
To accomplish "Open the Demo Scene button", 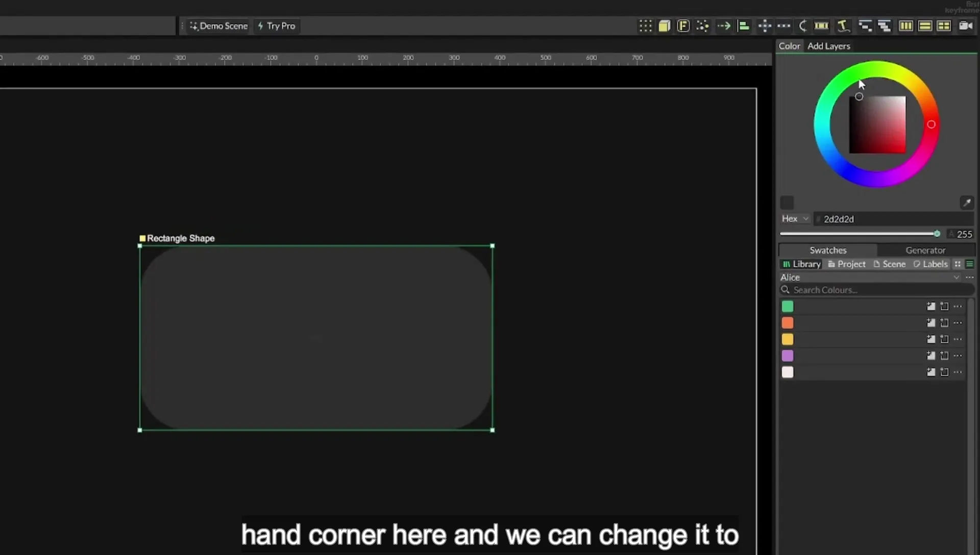I will pos(219,26).
